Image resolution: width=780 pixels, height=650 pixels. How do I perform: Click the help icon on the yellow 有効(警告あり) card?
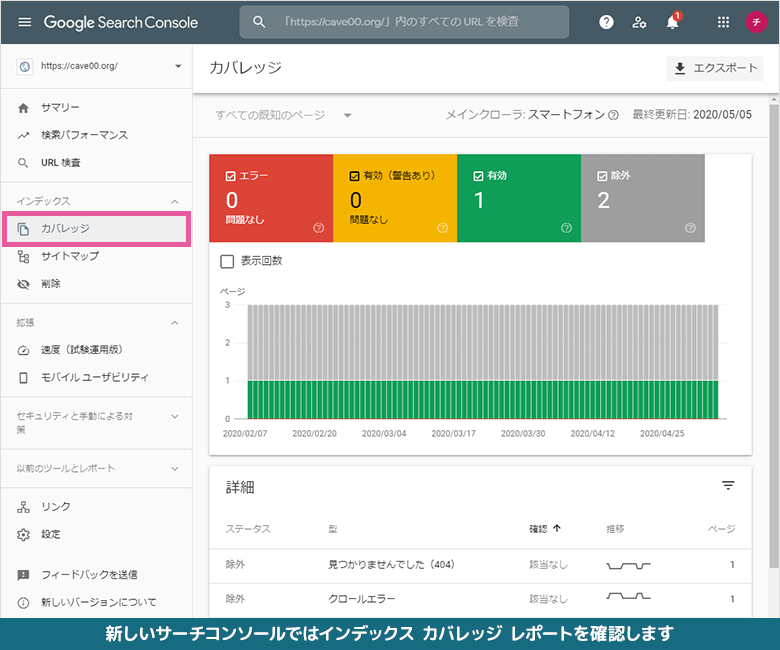click(442, 228)
